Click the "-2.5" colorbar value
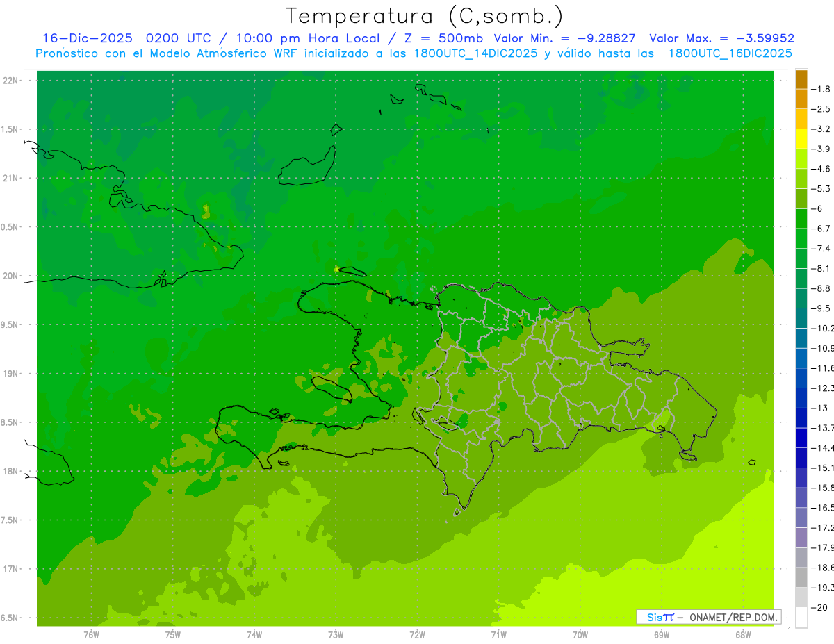834x644 pixels. point(821,109)
